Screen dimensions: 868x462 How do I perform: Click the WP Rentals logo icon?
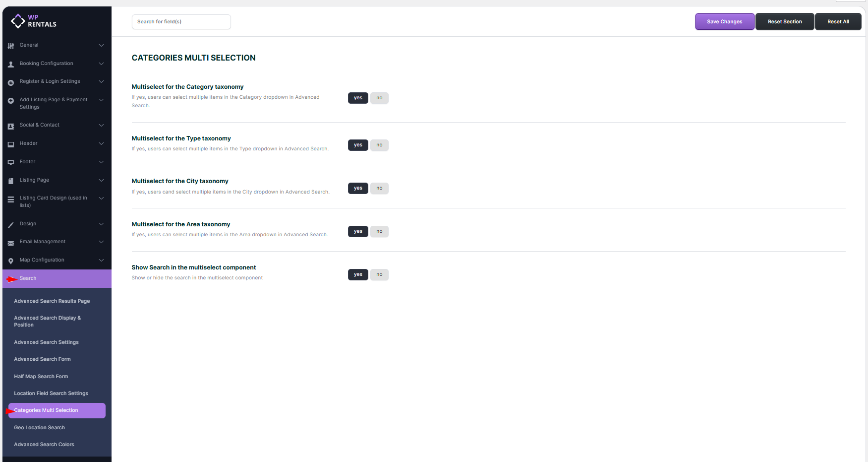tap(18, 21)
